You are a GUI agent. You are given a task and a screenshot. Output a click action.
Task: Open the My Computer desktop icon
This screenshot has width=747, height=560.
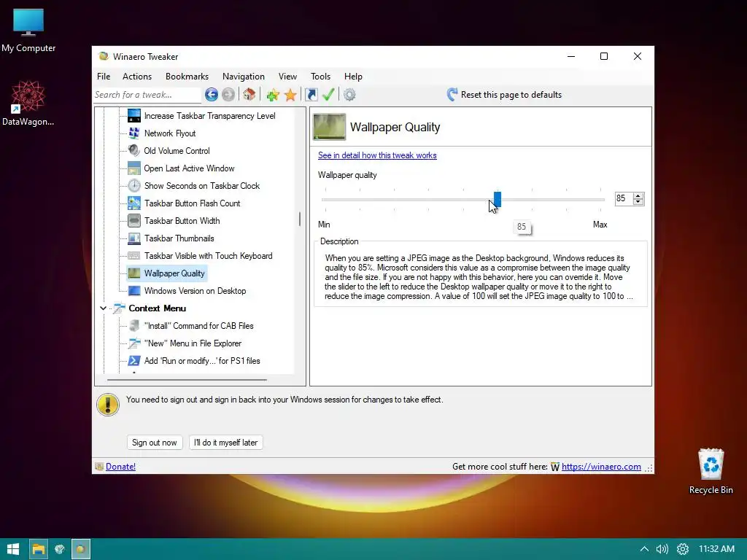click(x=28, y=23)
